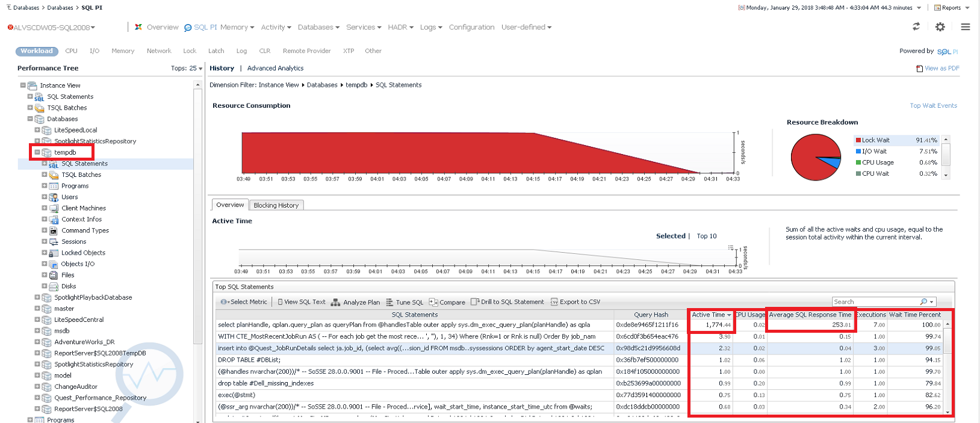Click Export to CSV icon
This screenshot has width=980, height=423.
pos(554,302)
